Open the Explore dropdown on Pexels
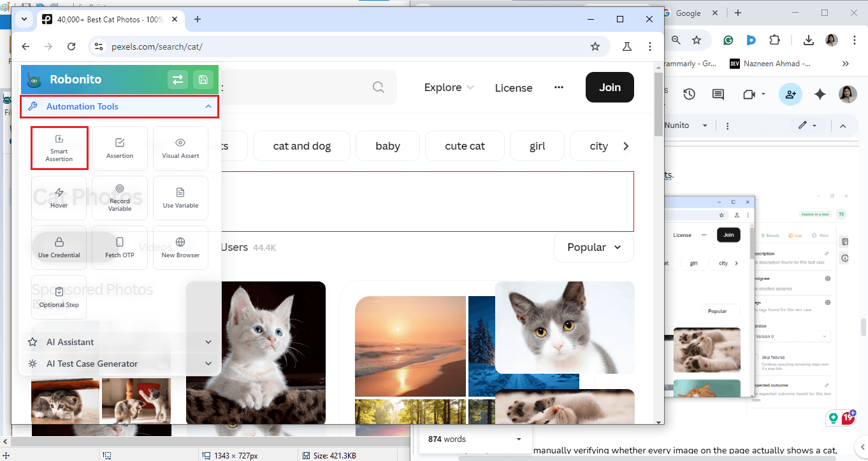The height and width of the screenshot is (461, 868). pos(449,87)
